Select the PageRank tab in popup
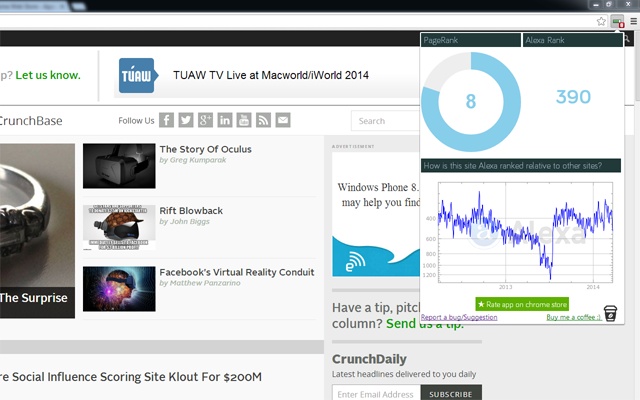This screenshot has height=400, width=640. pyautogui.click(x=471, y=40)
